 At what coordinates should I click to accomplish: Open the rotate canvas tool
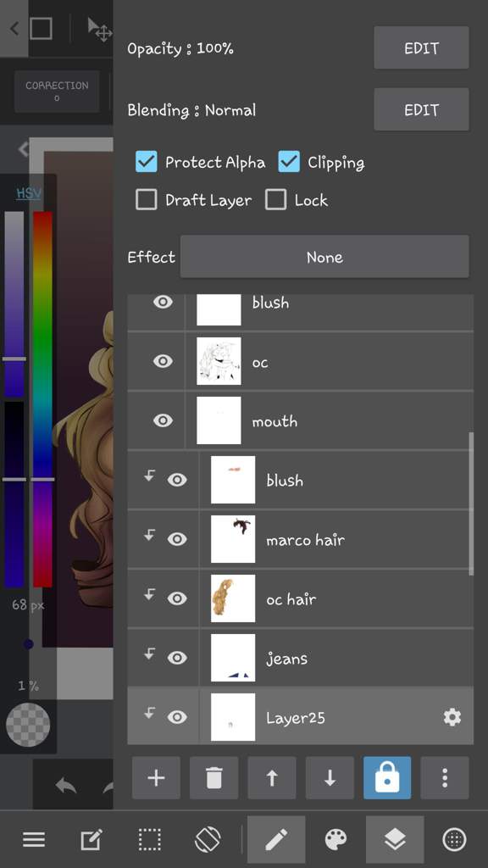point(208,840)
